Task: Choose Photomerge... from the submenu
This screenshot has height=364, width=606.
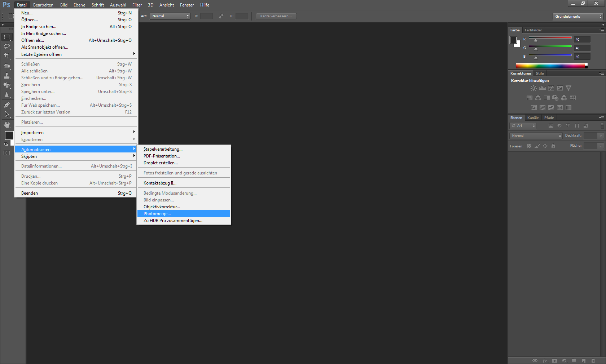Action: [184, 214]
